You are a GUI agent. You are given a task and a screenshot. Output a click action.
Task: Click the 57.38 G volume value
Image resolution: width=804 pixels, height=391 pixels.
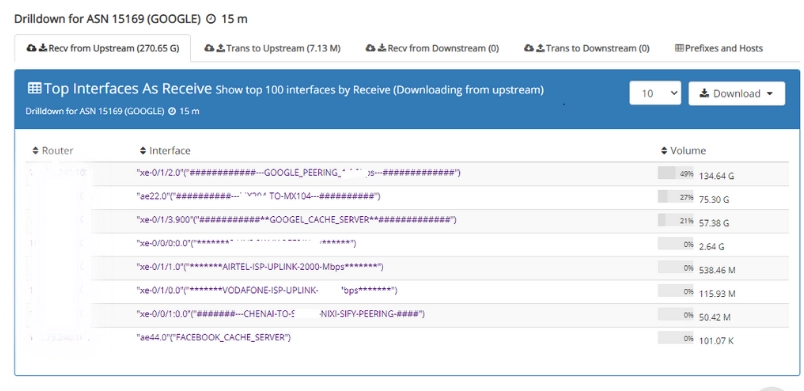714,223
